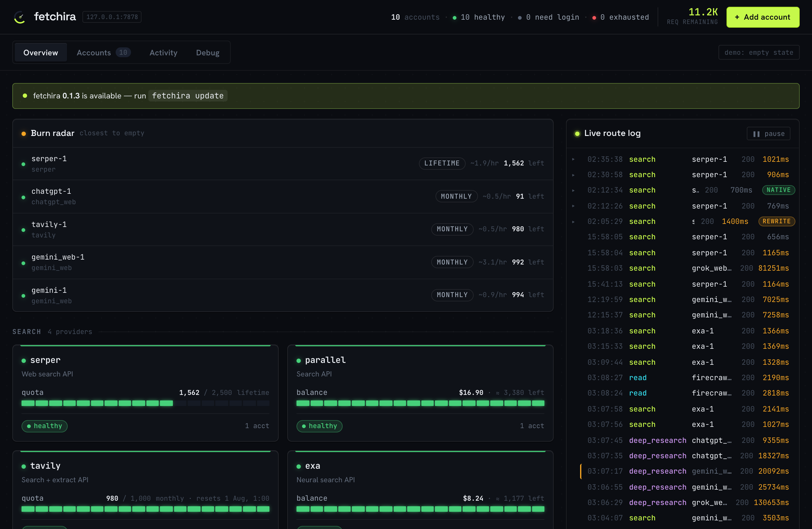Select the gemini_web-1 burn radar row
The height and width of the screenshot is (529, 812).
coord(283,262)
